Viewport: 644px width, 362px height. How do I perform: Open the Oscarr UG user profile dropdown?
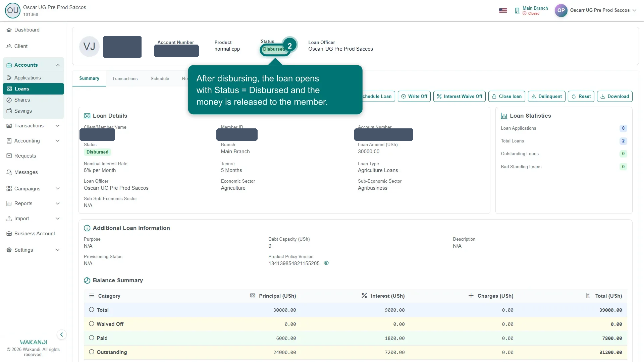(x=603, y=10)
